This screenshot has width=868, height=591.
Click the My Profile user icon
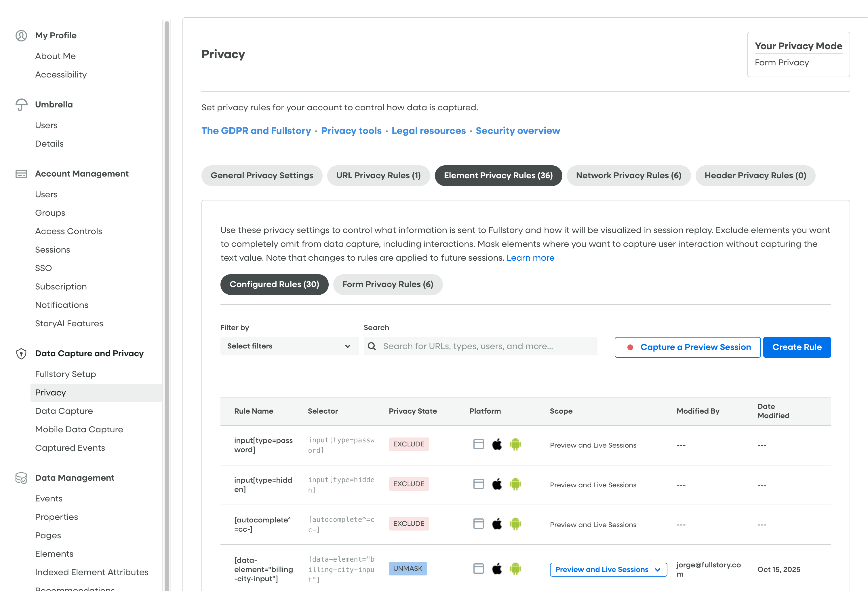coord(21,35)
